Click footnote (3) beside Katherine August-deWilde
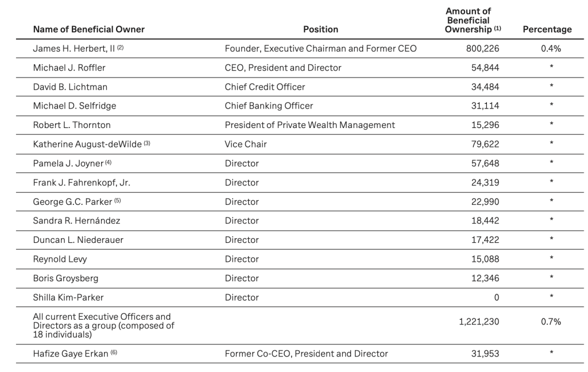 146,144
